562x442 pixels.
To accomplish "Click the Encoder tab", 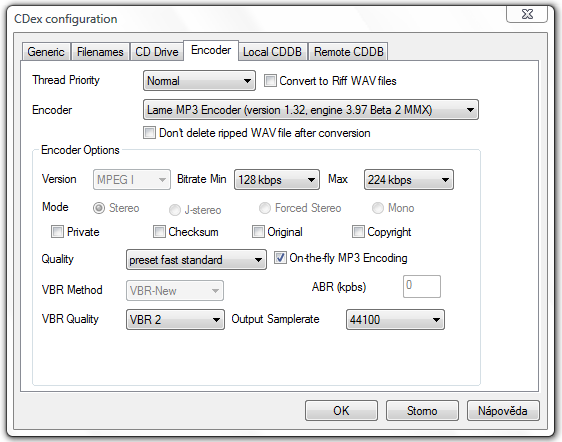I will [x=211, y=50].
